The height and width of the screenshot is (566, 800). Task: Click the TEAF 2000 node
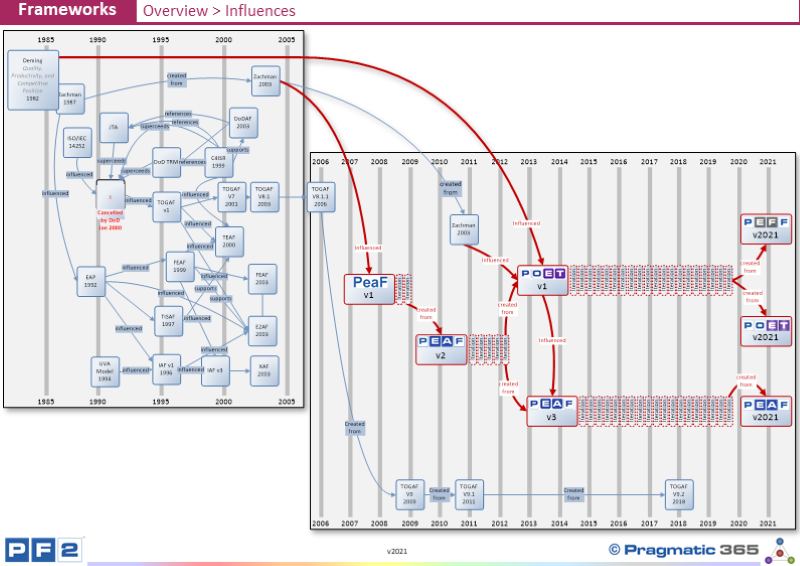[229, 241]
